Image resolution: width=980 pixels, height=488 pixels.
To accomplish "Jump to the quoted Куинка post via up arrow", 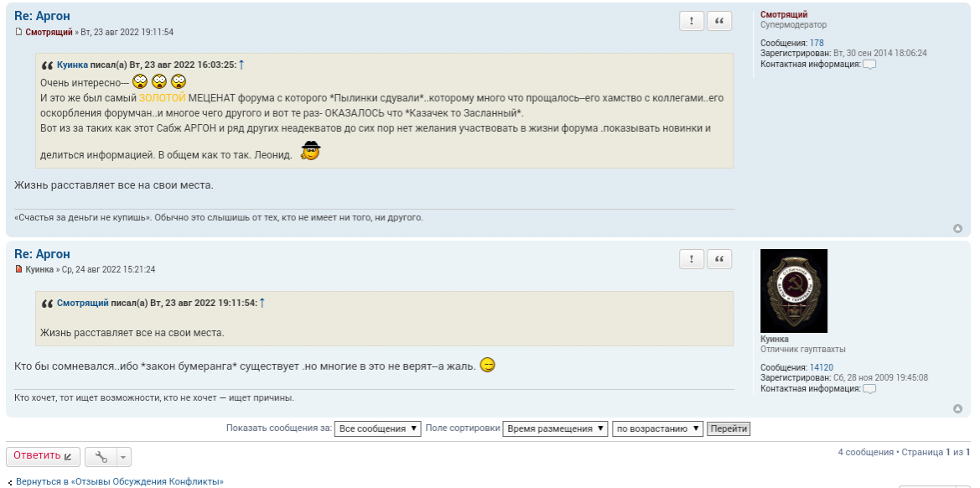I will click(x=242, y=65).
